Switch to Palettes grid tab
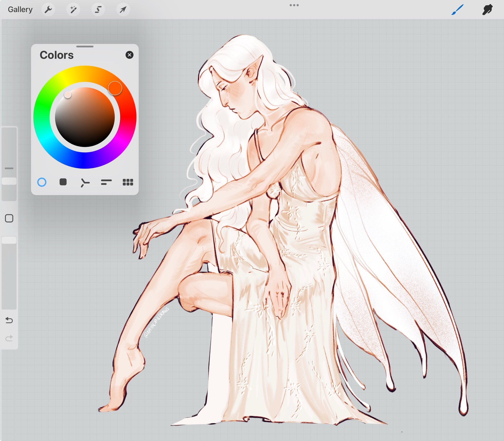Image resolution: width=504 pixels, height=441 pixels. 128,182
